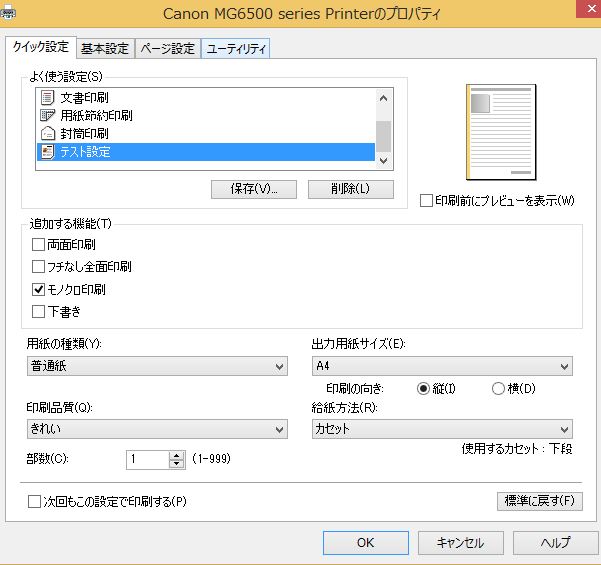The width and height of the screenshot is (601, 565).
Task: Select 横 landscape orientation radio
Action: [498, 389]
